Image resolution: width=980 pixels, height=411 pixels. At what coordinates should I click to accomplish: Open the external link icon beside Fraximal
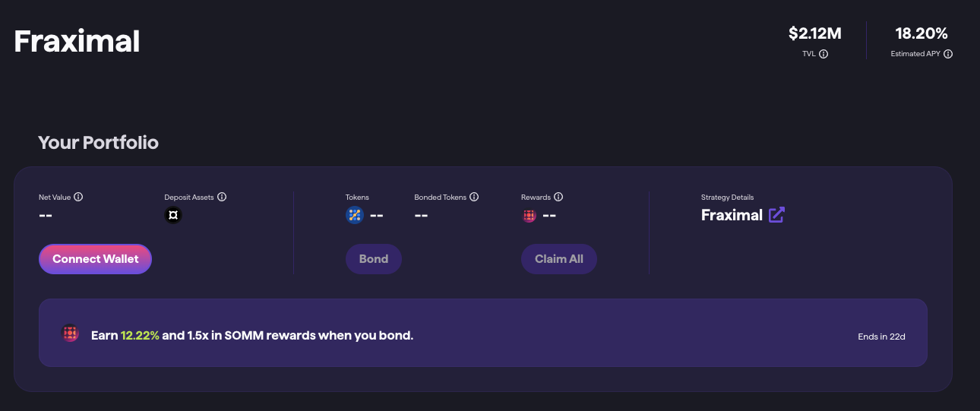[x=776, y=215]
